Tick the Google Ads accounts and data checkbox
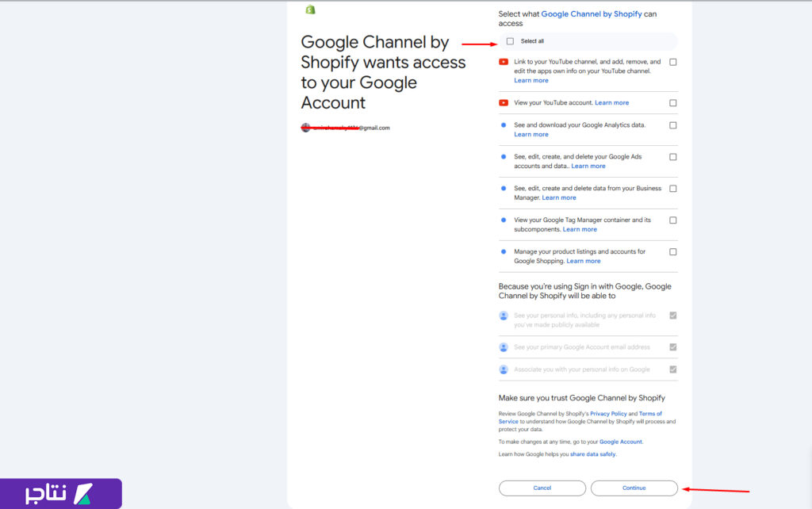This screenshot has height=509, width=812. 672,156
